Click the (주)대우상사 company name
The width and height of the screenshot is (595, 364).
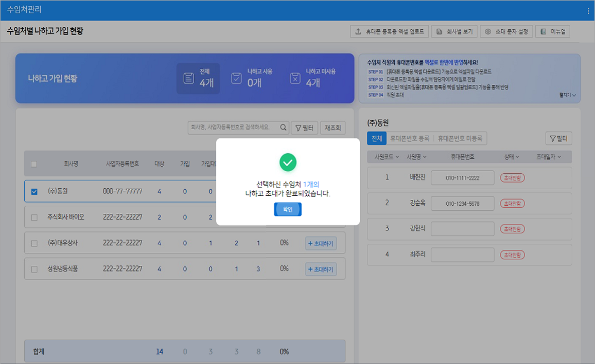pyautogui.click(x=63, y=243)
